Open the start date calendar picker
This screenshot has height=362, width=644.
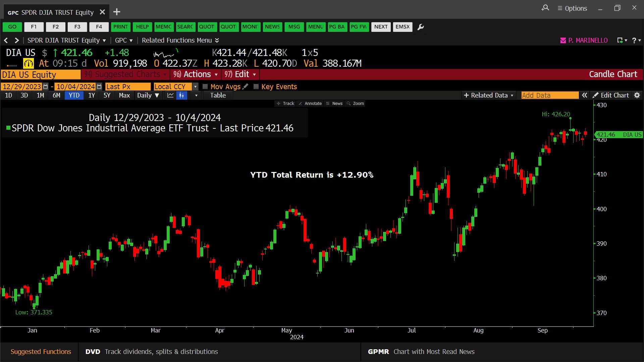[x=46, y=86]
